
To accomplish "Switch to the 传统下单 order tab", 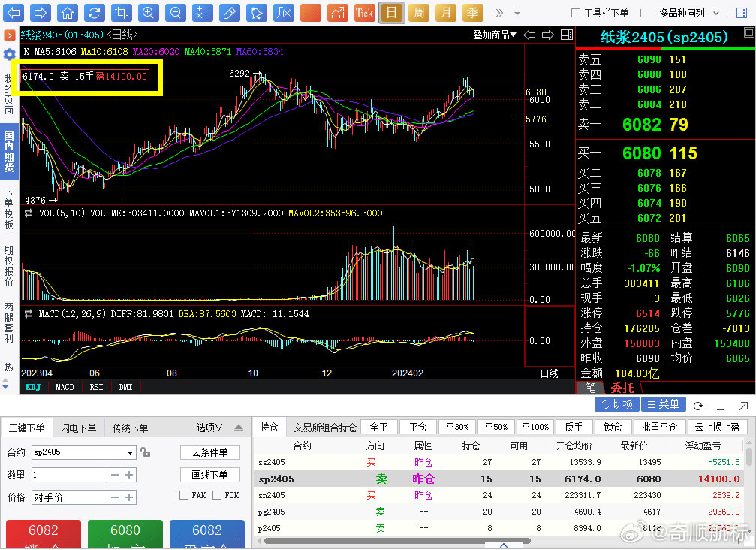I will (130, 428).
